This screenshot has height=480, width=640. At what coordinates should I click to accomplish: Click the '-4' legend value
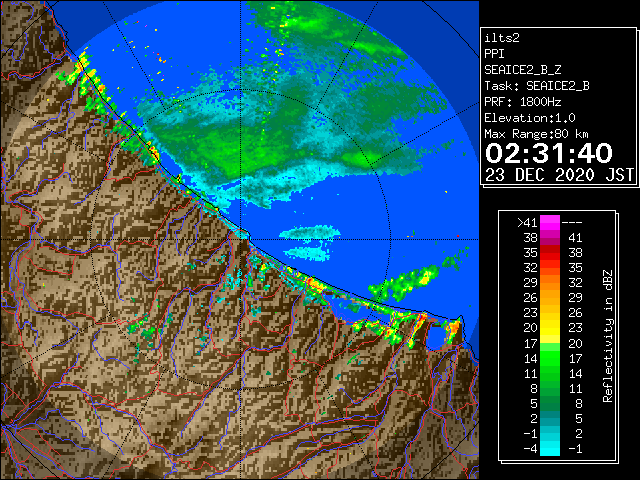(x=530, y=449)
